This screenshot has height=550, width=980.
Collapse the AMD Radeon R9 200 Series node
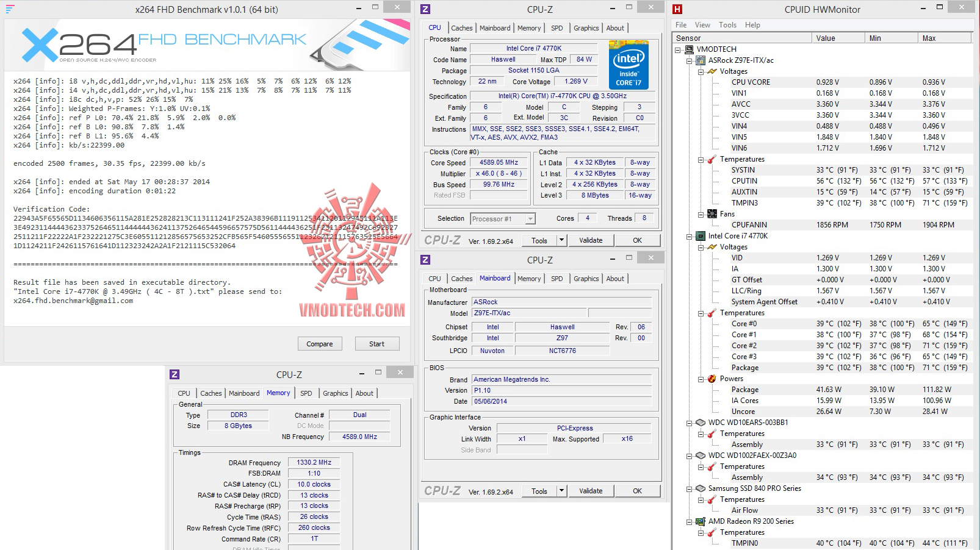click(x=690, y=521)
